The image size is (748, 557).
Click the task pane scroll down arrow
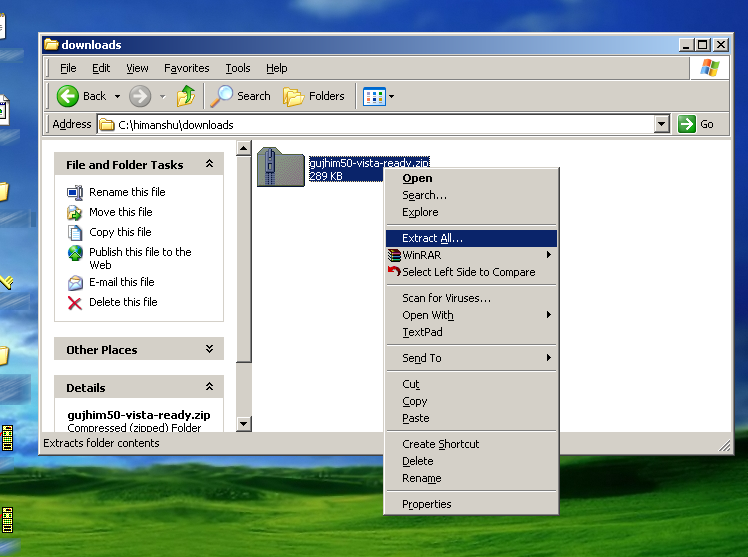click(x=244, y=423)
